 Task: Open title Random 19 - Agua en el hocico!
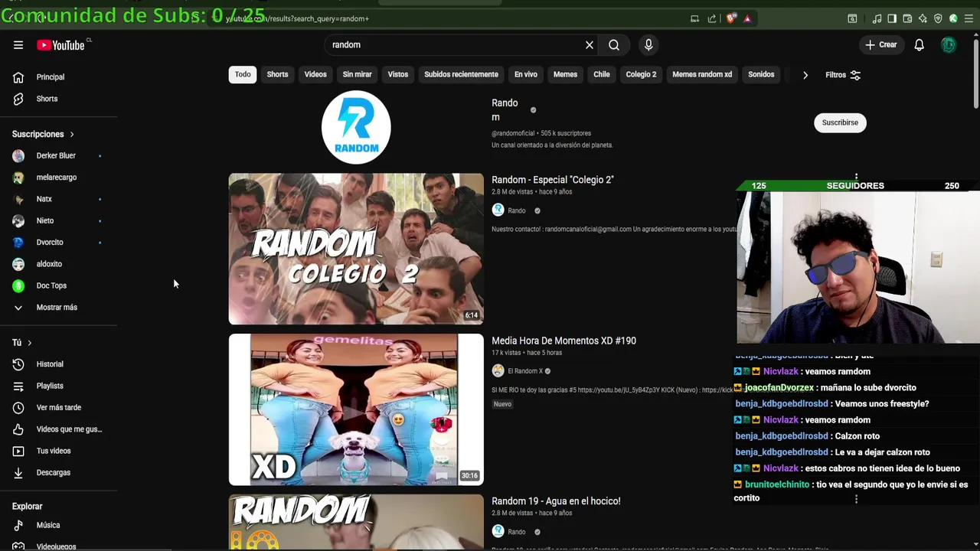tap(556, 501)
